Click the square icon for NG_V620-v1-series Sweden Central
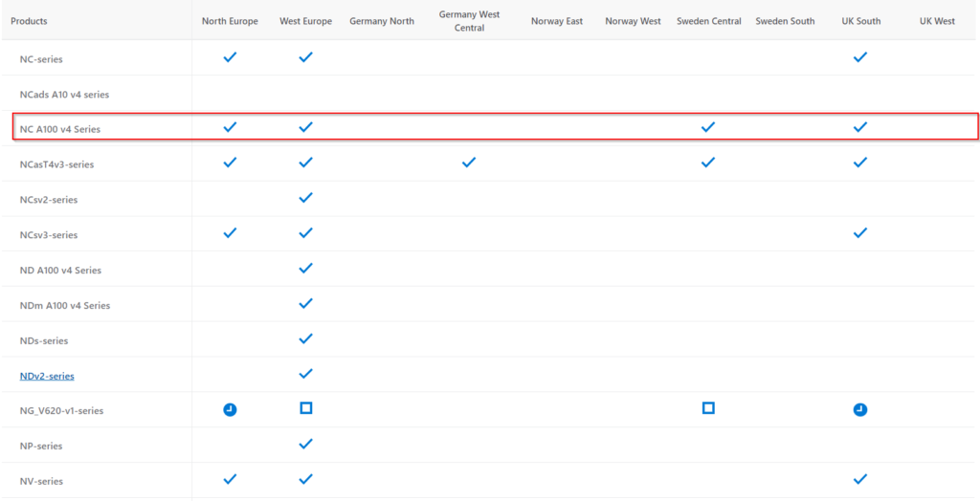 pos(708,408)
